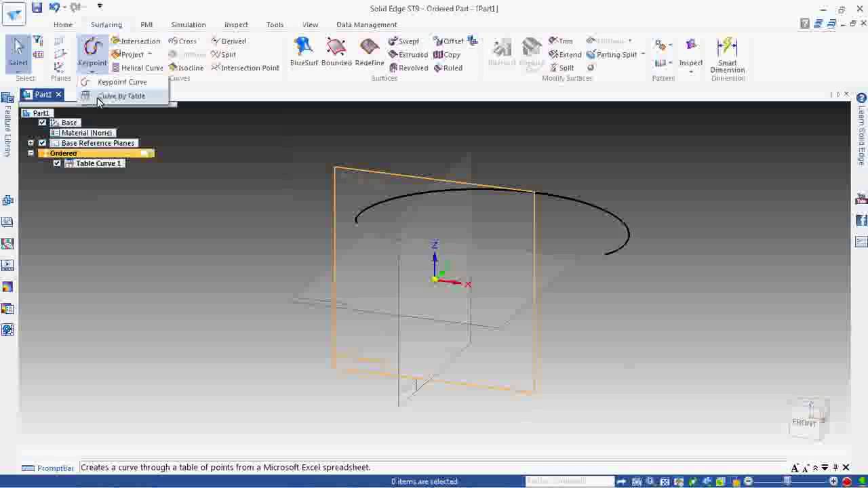Click the Derived curve command
The width and height of the screenshot is (868, 488).
tap(229, 41)
